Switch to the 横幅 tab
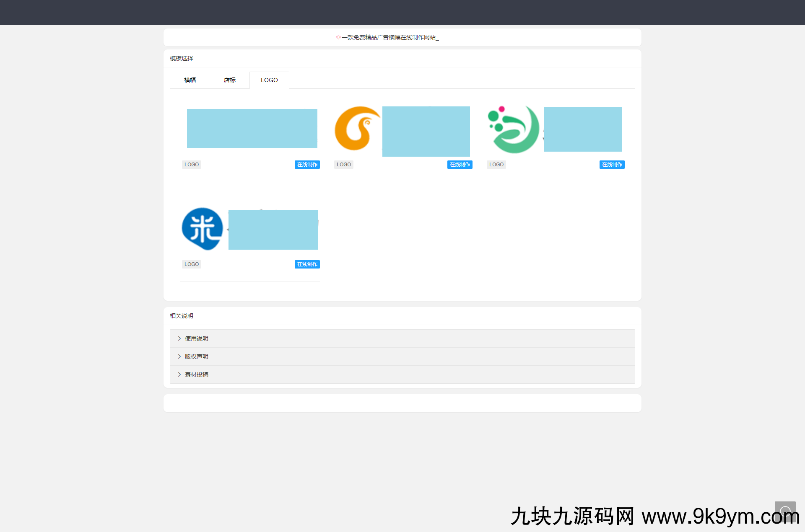Viewport: 805px width, 532px height. click(x=190, y=80)
